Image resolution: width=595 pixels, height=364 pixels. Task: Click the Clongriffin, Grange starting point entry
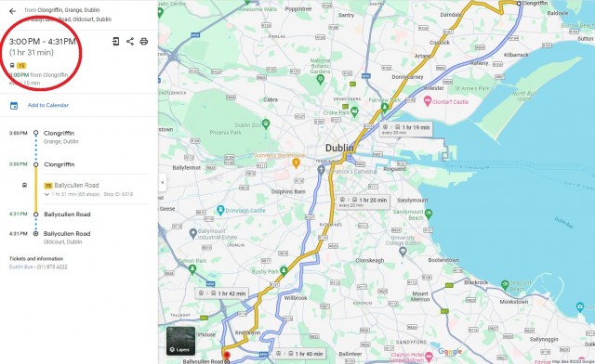[x=60, y=136]
